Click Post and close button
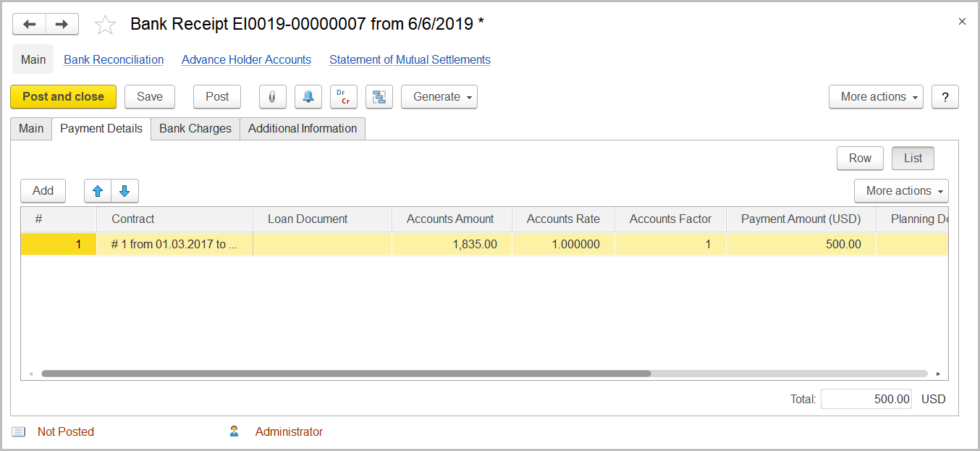This screenshot has height=451, width=980. [64, 97]
